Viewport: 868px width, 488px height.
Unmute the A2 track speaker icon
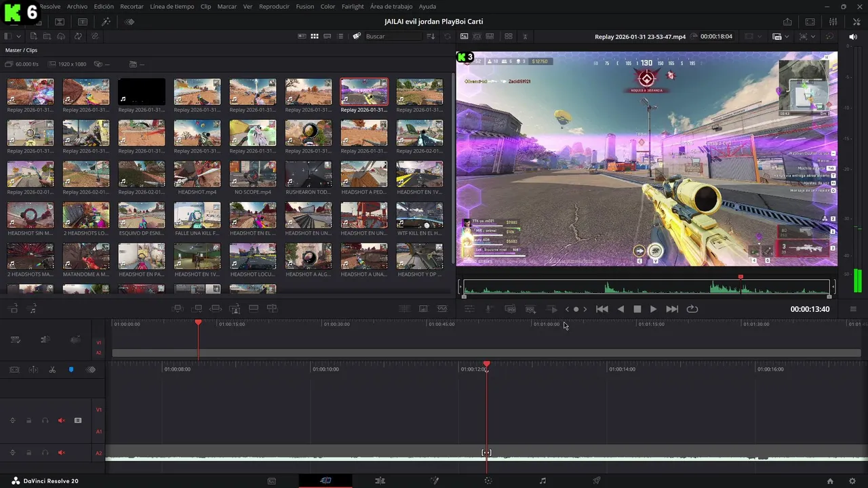pos(61,453)
